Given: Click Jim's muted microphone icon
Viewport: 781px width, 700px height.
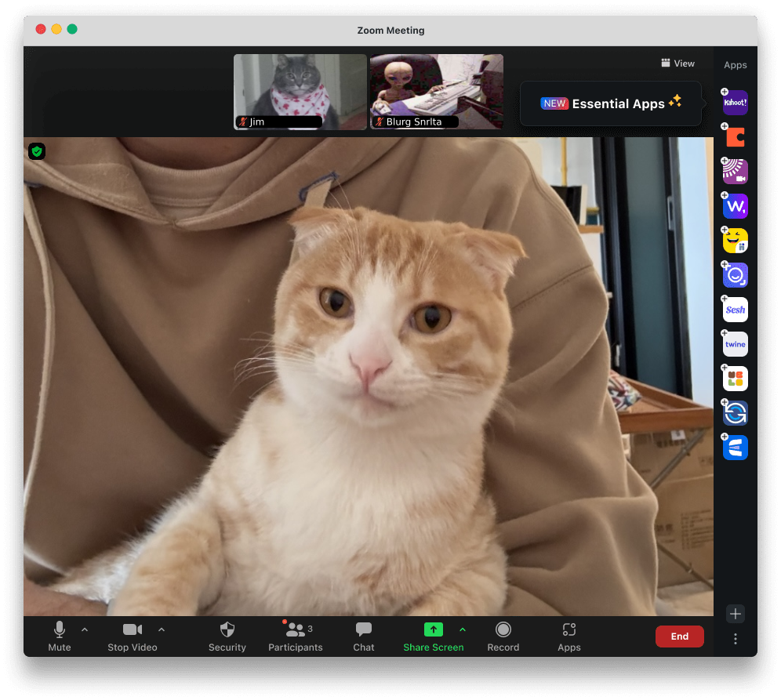Looking at the screenshot, I should coord(243,122).
